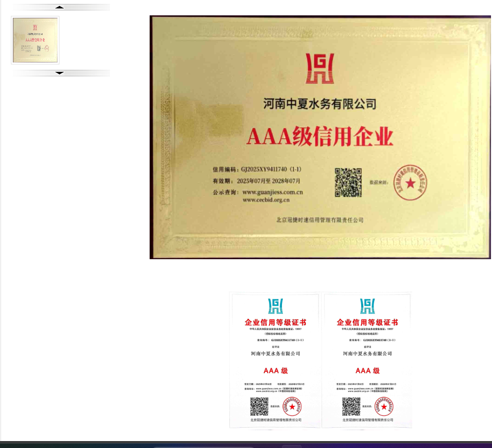Click the teal logo on the left certificate
The width and height of the screenshot is (492, 448).
pos(275,306)
